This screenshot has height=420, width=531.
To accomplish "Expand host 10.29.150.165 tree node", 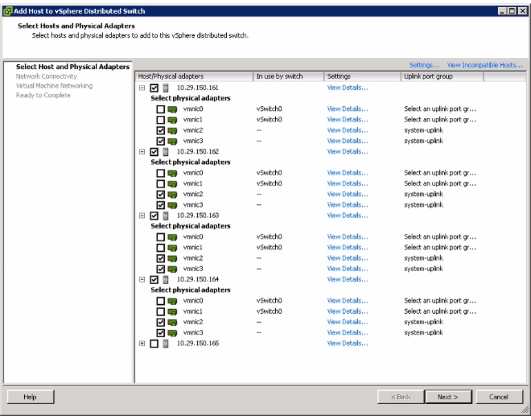I will [142, 343].
